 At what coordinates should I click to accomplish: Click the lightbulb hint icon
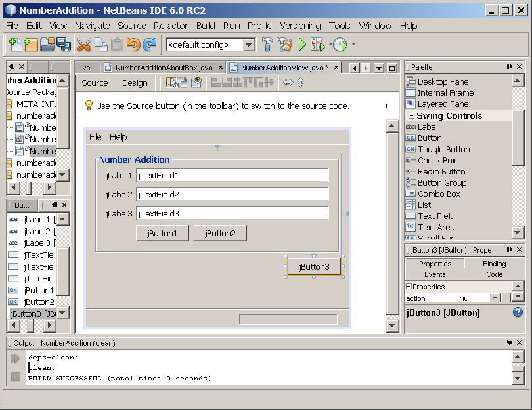pyautogui.click(x=89, y=106)
